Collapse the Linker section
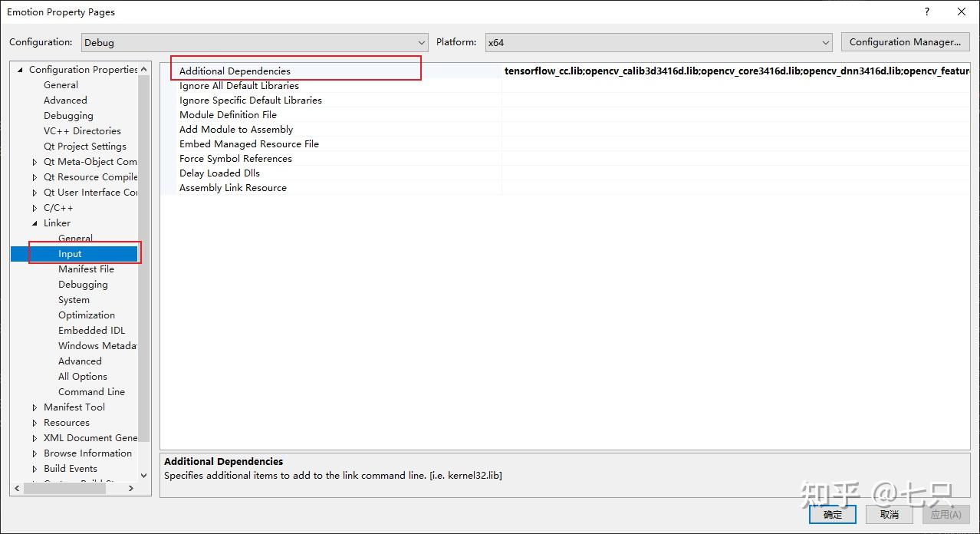980x534 pixels. (34, 222)
